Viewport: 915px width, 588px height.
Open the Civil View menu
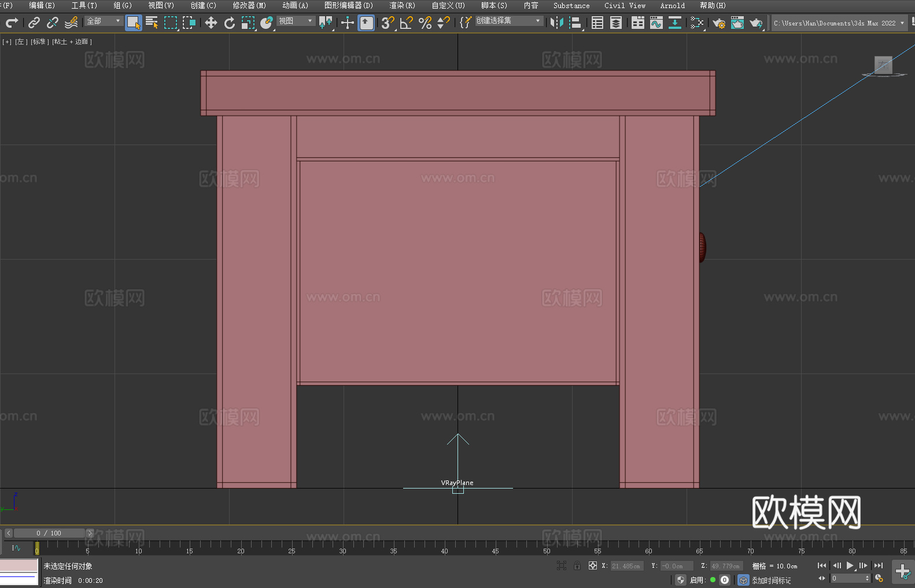point(625,5)
